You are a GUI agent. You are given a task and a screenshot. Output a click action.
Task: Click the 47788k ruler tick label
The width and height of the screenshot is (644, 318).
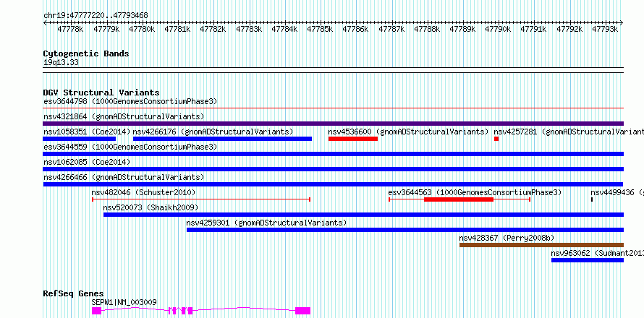(427, 29)
